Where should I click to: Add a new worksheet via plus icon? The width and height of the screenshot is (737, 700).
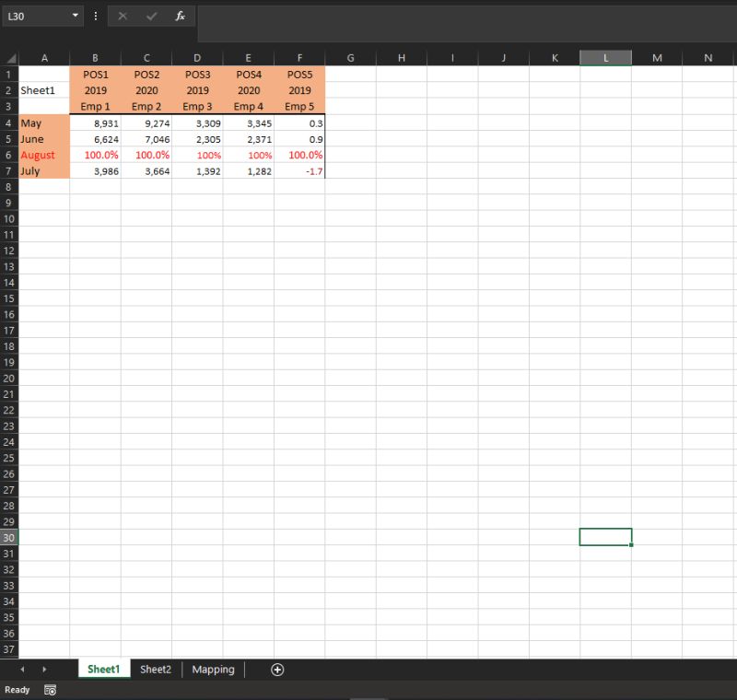coord(275,670)
